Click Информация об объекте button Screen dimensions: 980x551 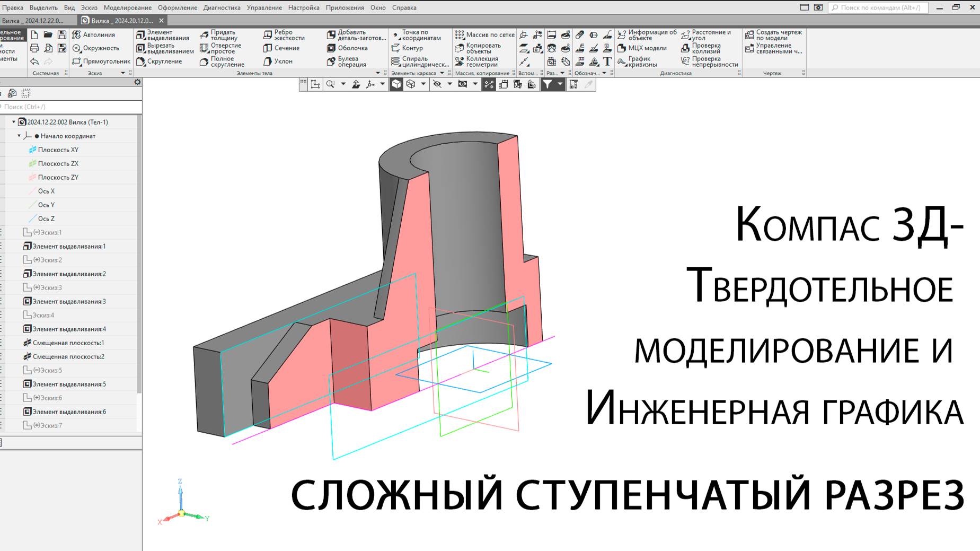click(x=647, y=35)
